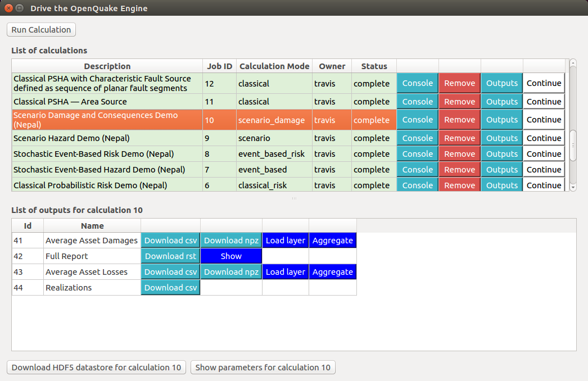Show the Full Report output
Screen dimensions: 588x381
[231, 256]
